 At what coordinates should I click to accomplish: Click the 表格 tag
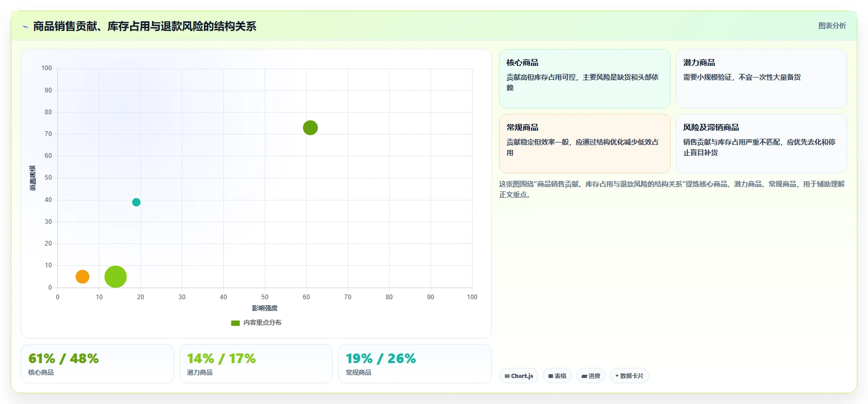click(x=557, y=376)
